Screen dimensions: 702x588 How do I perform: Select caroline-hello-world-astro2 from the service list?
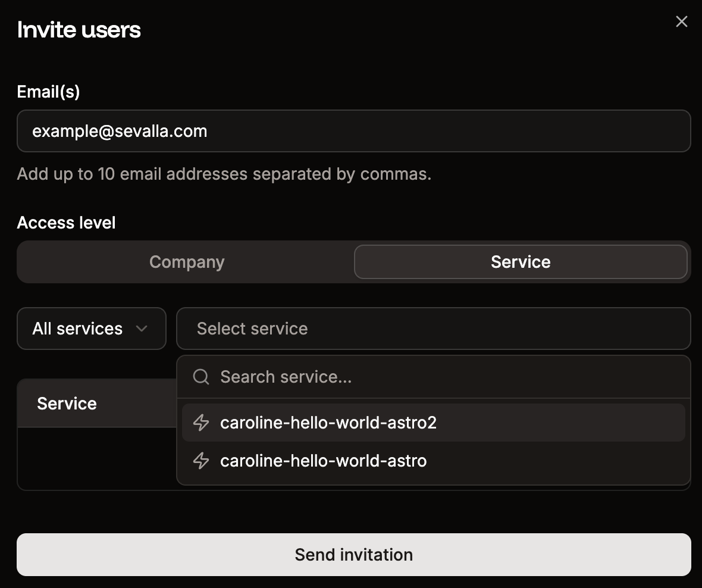pyautogui.click(x=329, y=423)
